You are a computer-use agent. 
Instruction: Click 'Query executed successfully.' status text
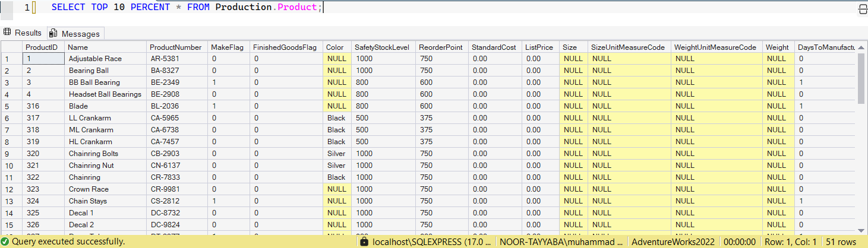click(x=68, y=242)
